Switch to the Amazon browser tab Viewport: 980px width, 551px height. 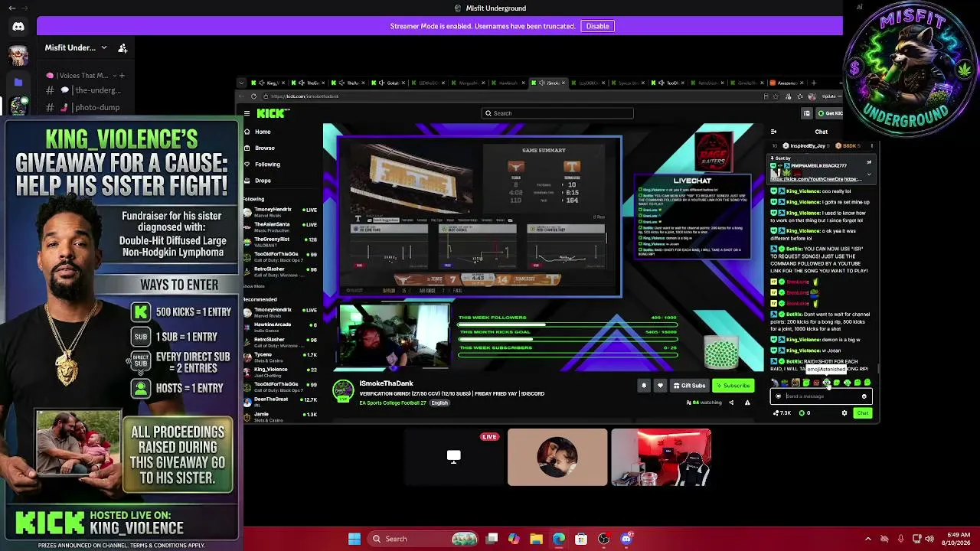(786, 83)
